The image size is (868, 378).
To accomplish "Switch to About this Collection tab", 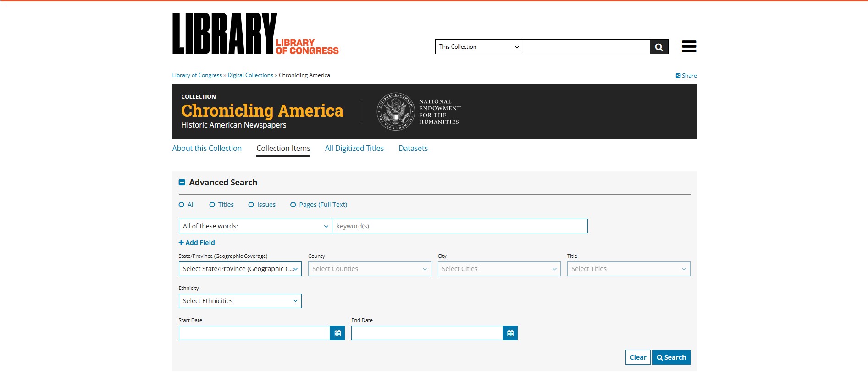I will 207,148.
